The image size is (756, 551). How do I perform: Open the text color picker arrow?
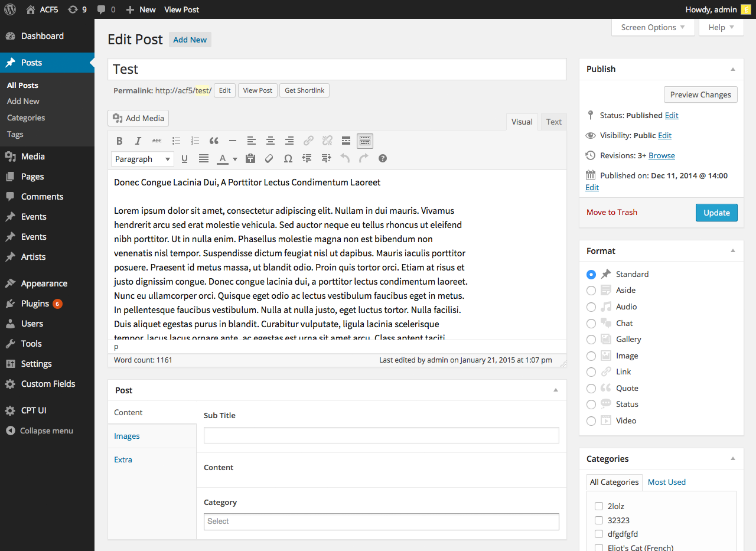click(x=235, y=159)
